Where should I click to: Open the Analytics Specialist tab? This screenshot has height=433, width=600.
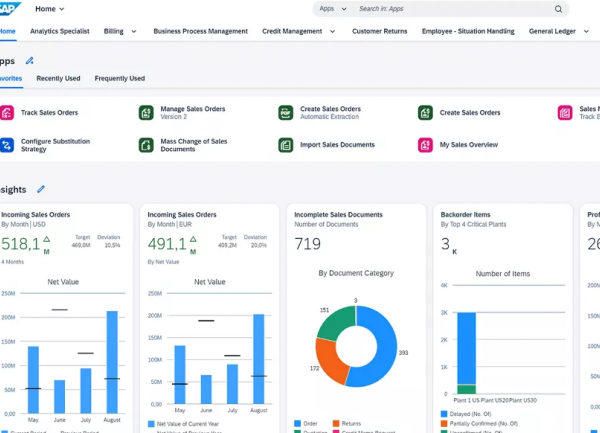tap(60, 31)
